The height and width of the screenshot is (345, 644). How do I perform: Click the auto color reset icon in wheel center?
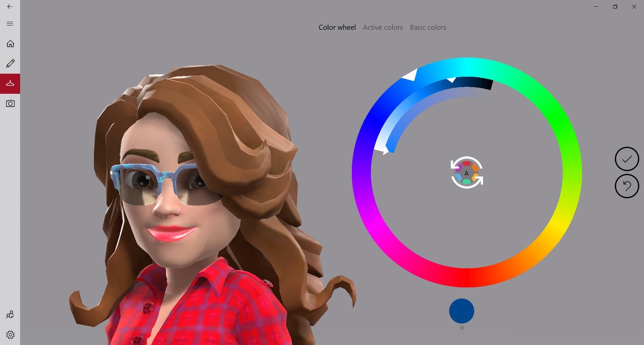tap(466, 173)
